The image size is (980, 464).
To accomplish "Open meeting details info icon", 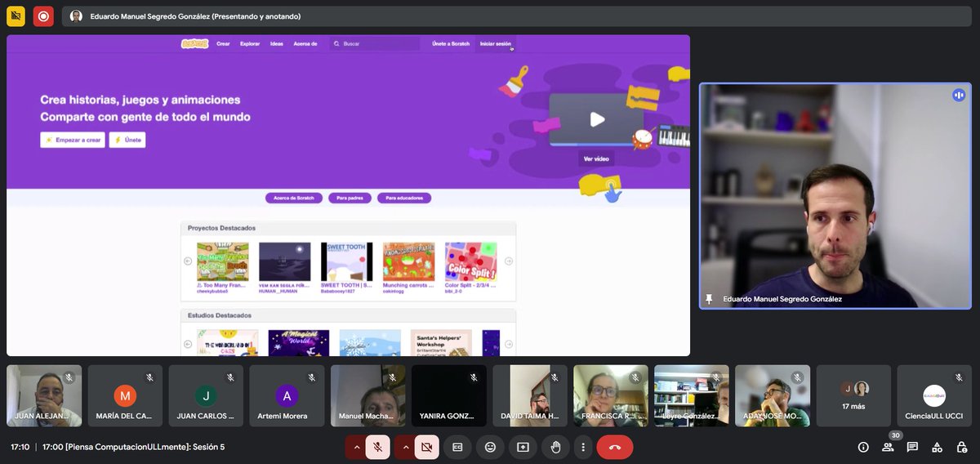I will click(x=863, y=447).
